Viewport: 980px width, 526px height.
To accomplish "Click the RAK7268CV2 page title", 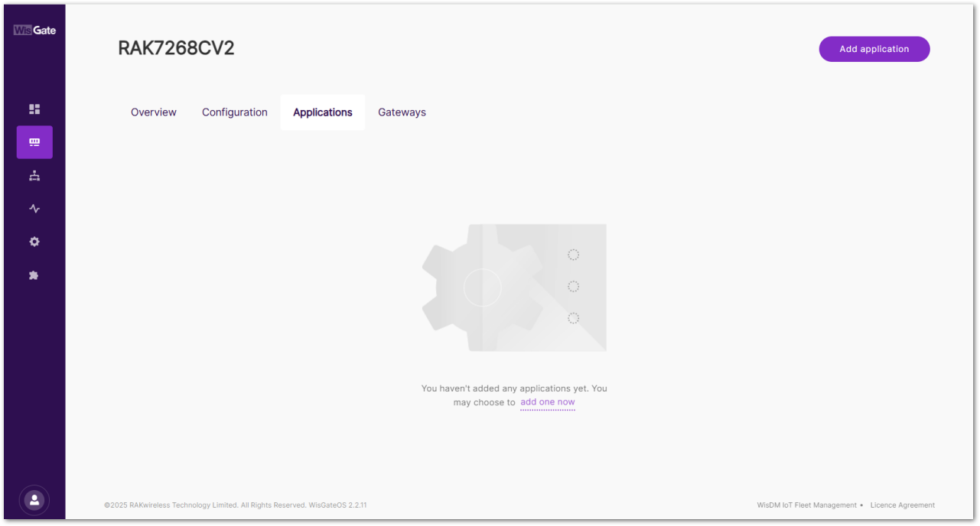I will pyautogui.click(x=176, y=47).
